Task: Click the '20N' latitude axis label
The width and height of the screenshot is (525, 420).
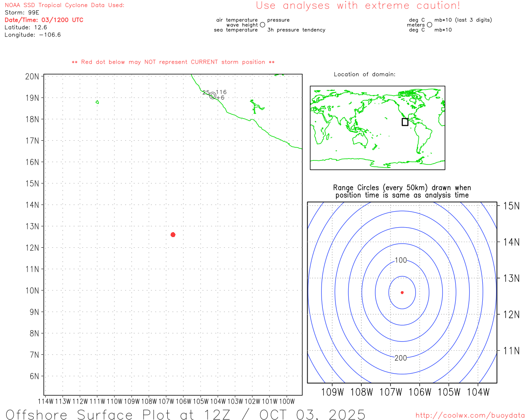Action: pos(32,77)
